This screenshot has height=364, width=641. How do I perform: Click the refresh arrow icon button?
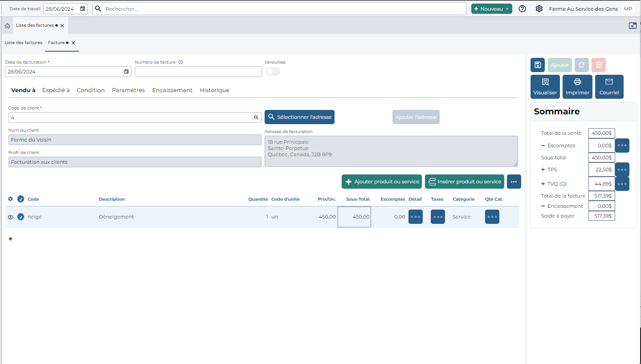tap(581, 65)
